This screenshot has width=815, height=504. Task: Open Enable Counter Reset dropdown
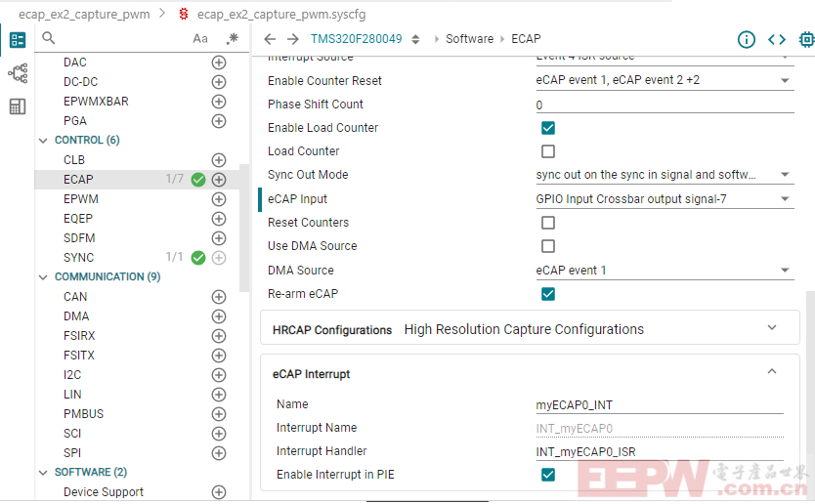click(x=665, y=80)
